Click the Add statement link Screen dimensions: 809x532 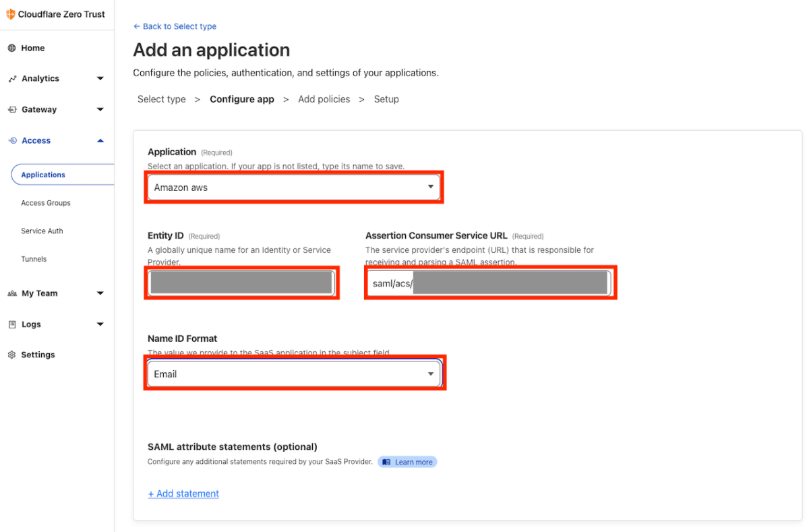point(183,493)
